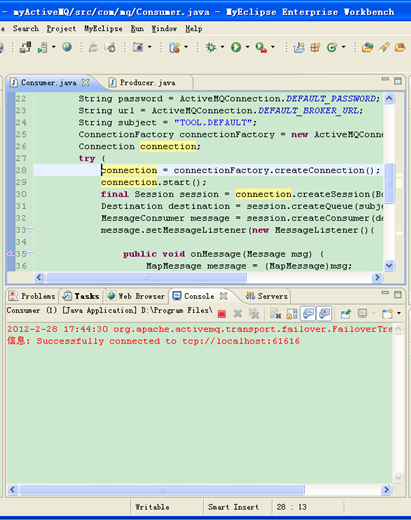Open Run configurations dropdown arrow
The width and height of the screenshot is (411, 520).
click(247, 47)
